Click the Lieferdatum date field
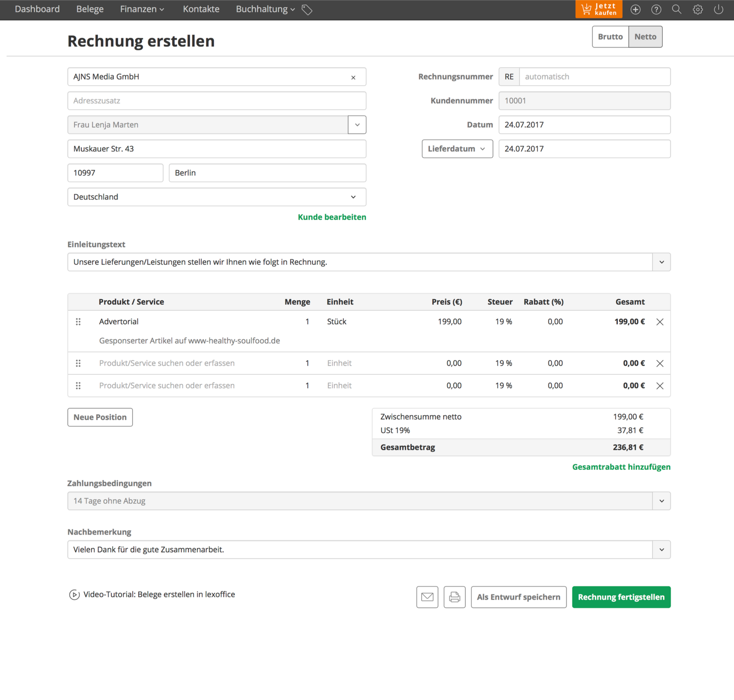Image resolution: width=734 pixels, height=700 pixels. [x=584, y=149]
